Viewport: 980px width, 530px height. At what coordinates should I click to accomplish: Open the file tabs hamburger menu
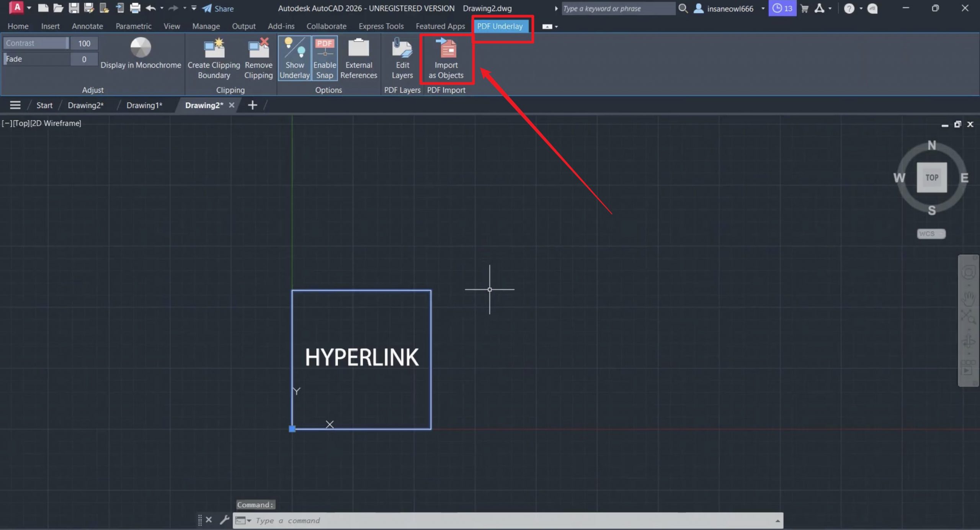15,105
